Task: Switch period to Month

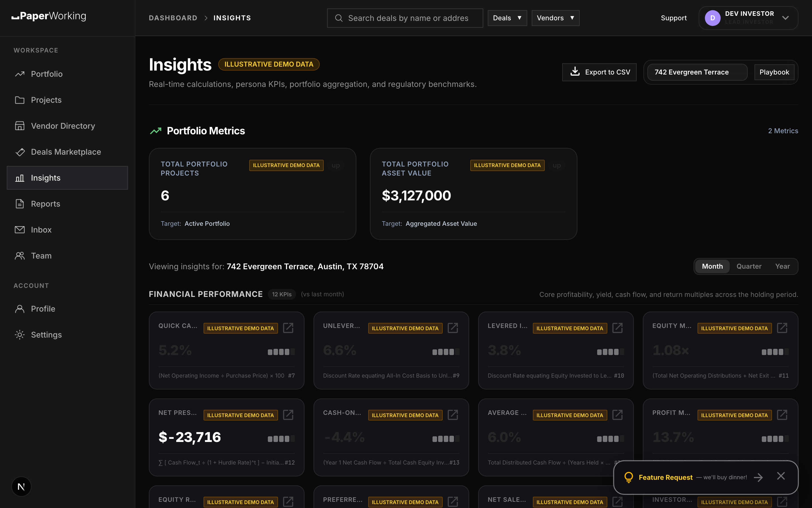Action: pyautogui.click(x=712, y=266)
